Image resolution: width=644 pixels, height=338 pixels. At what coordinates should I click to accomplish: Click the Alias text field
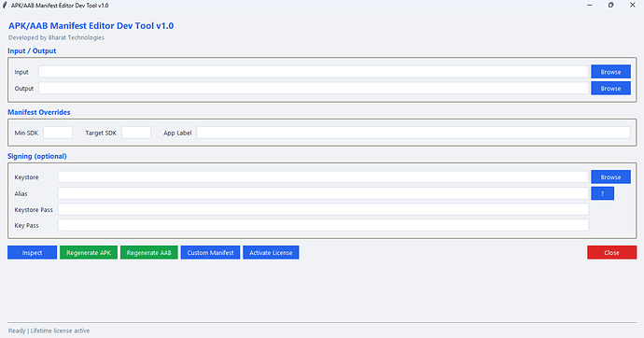[x=323, y=193]
